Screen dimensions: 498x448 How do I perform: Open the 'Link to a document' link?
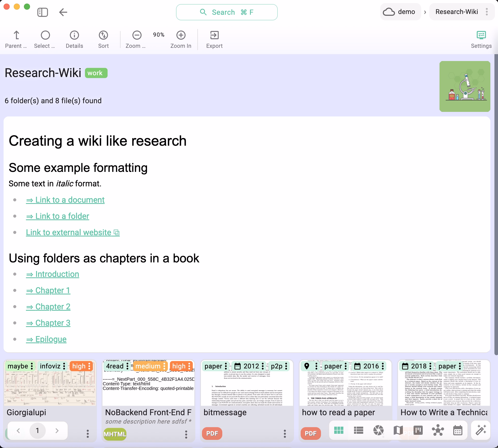(x=65, y=200)
